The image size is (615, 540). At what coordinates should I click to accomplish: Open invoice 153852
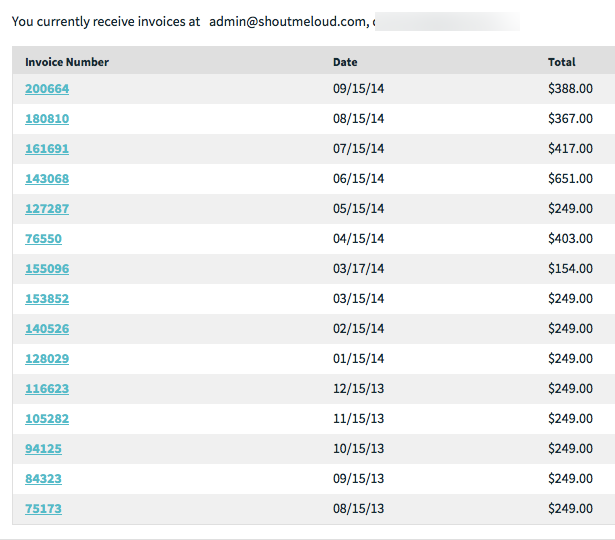click(x=47, y=298)
